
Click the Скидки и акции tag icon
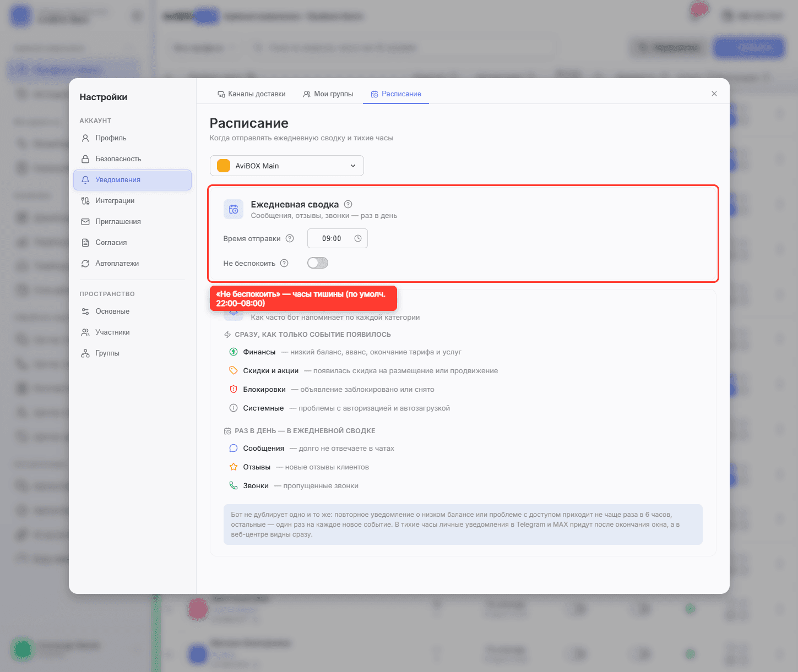(234, 370)
